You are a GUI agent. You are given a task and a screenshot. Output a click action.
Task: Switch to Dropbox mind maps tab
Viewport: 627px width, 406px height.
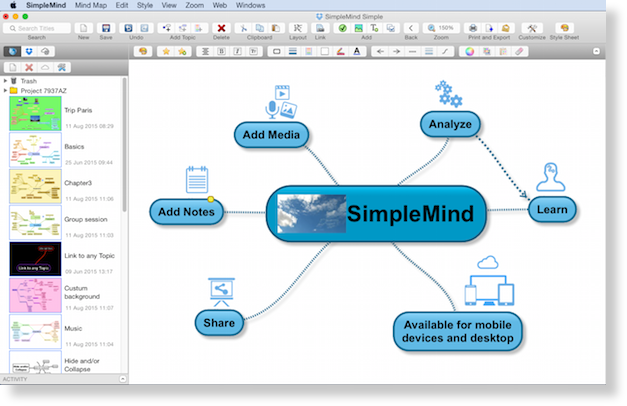click(29, 51)
